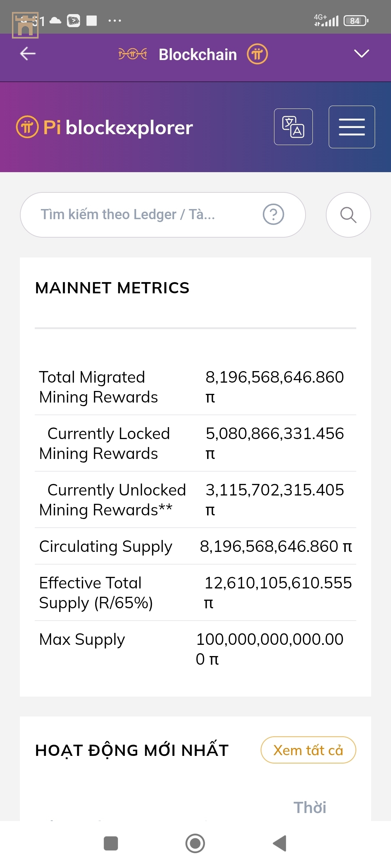Tap the search help question mark
This screenshot has width=391, height=868.
pyautogui.click(x=273, y=214)
